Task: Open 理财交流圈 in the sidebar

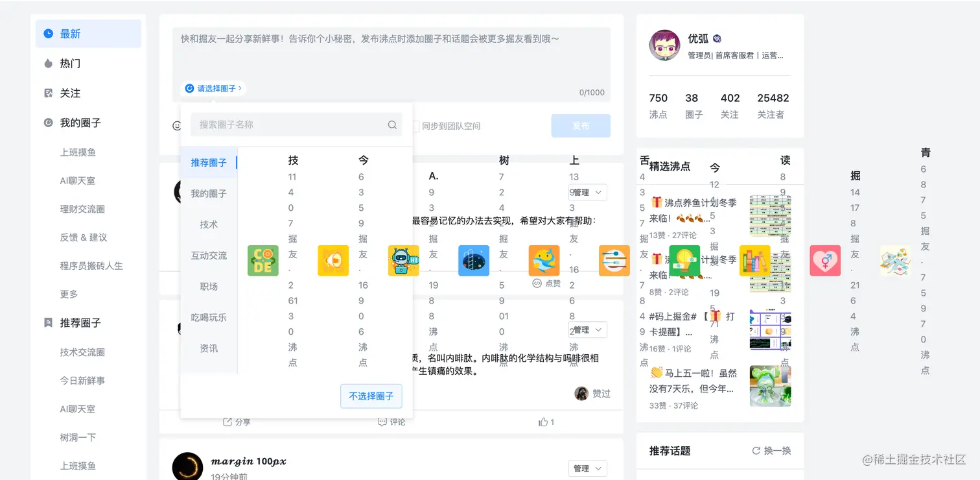Action: pyautogui.click(x=82, y=209)
